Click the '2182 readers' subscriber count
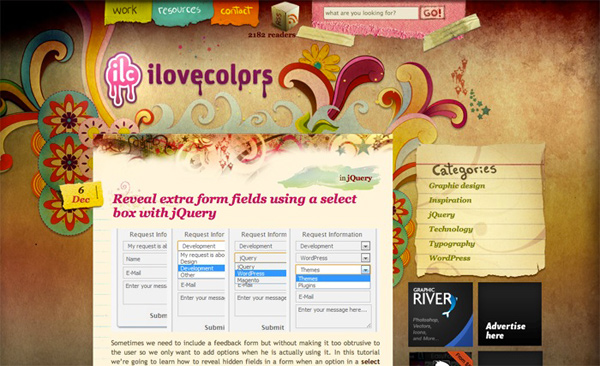Screen dimensions: 600x366 point(272,35)
